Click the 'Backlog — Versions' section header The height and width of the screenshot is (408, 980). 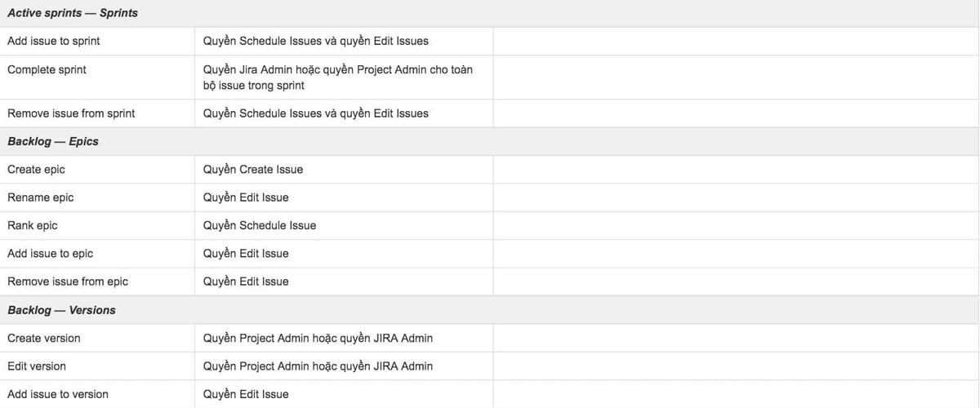coord(61,310)
